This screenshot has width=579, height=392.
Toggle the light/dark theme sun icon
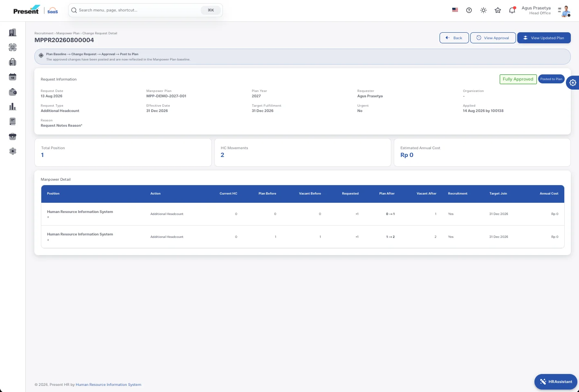coord(483,10)
